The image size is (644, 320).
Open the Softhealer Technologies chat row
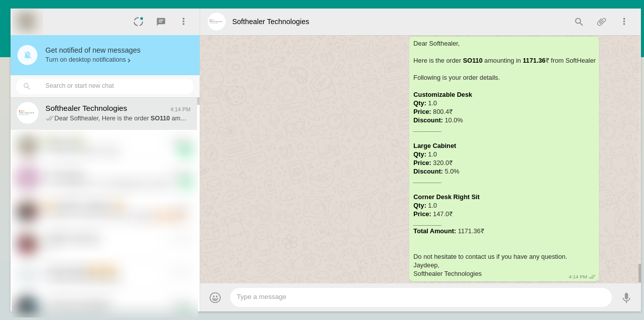[104, 113]
